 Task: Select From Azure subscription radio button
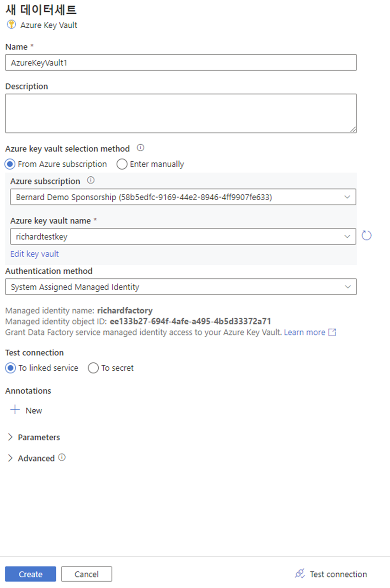(x=10, y=164)
